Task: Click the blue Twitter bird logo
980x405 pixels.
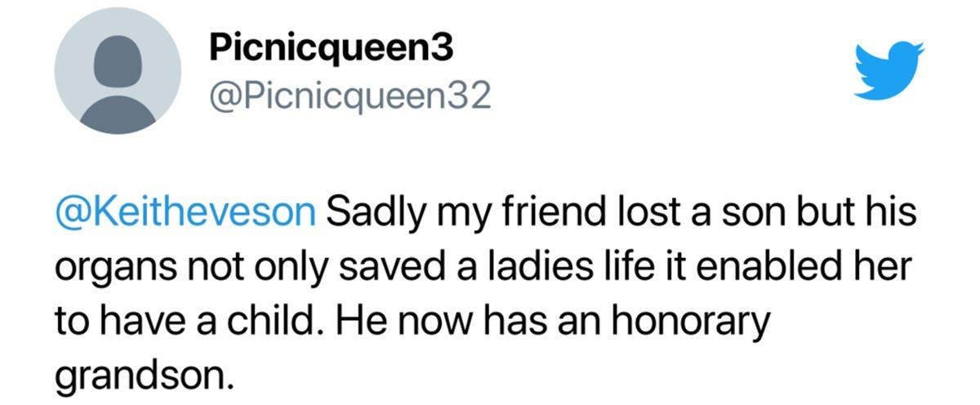Action: (889, 70)
